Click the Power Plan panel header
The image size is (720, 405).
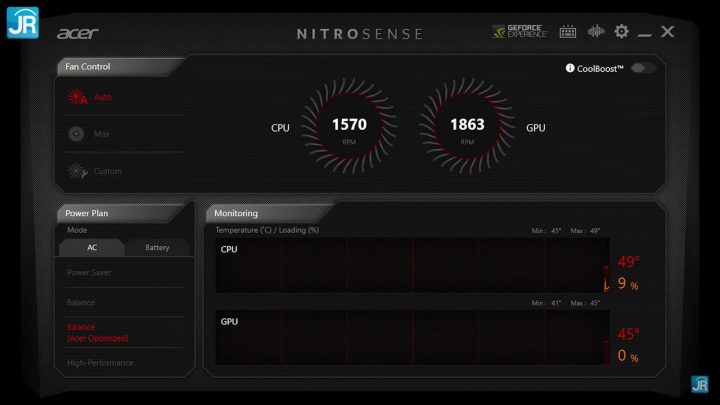point(120,213)
